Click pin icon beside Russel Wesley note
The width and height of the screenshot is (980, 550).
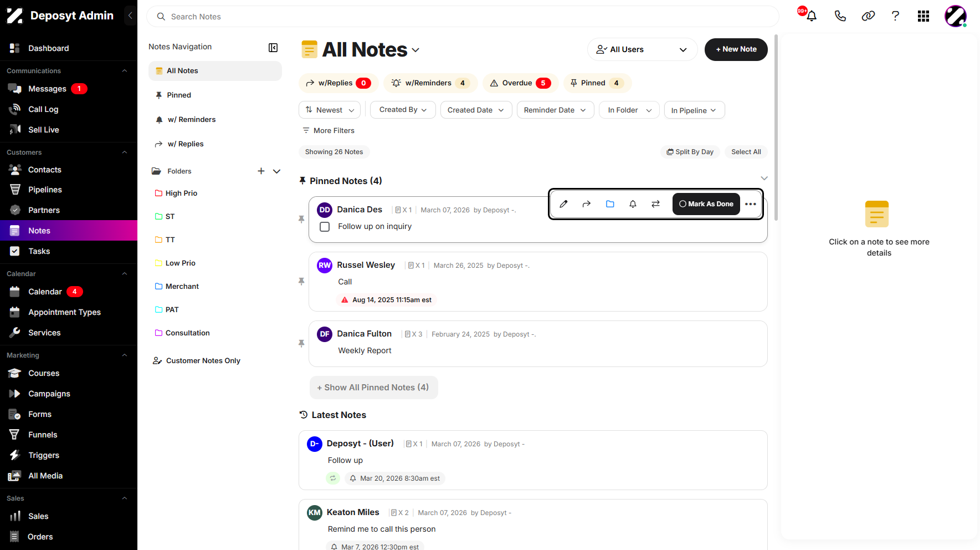pos(301,282)
